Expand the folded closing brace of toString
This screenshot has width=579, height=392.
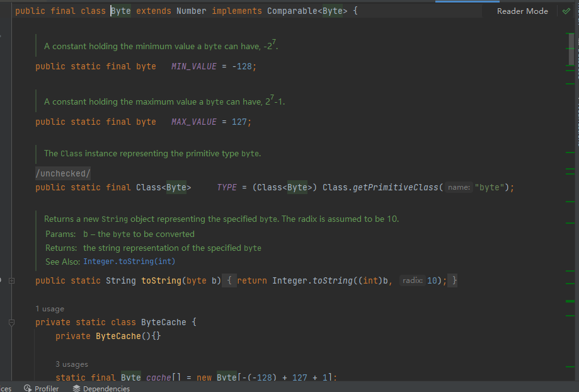[454, 281]
